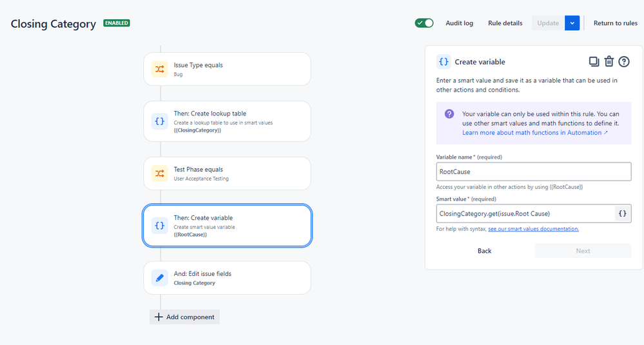This screenshot has width=644, height=345.
Task: Click the Test Phase condition shuffle icon
Action: (x=160, y=173)
